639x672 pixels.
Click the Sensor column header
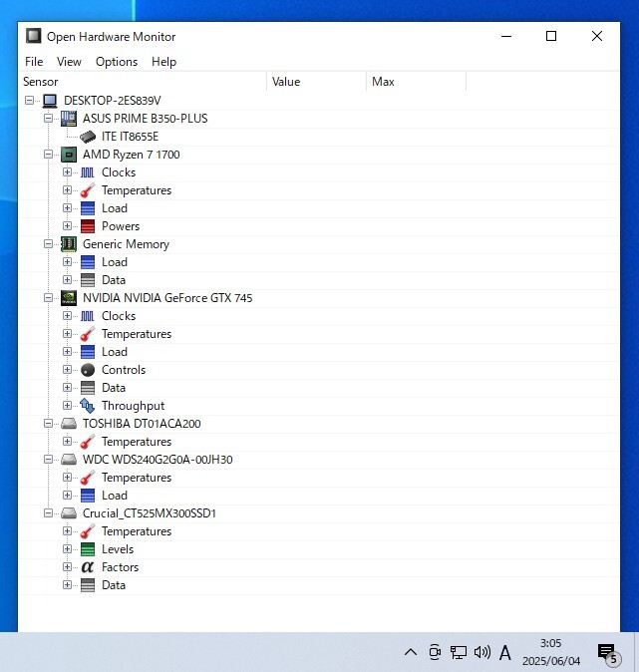[x=143, y=82]
